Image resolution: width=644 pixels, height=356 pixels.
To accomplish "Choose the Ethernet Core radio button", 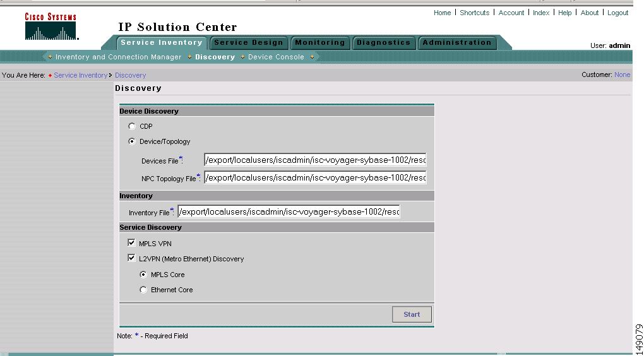I will tap(143, 290).
